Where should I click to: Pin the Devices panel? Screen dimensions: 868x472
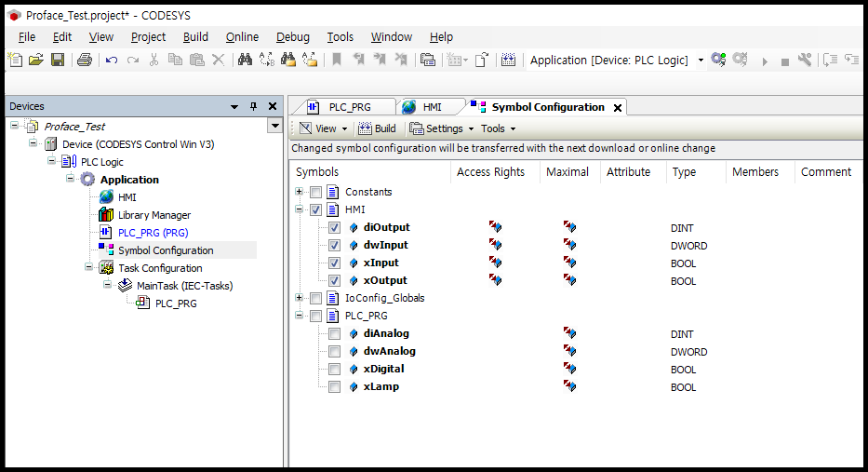coord(254,106)
